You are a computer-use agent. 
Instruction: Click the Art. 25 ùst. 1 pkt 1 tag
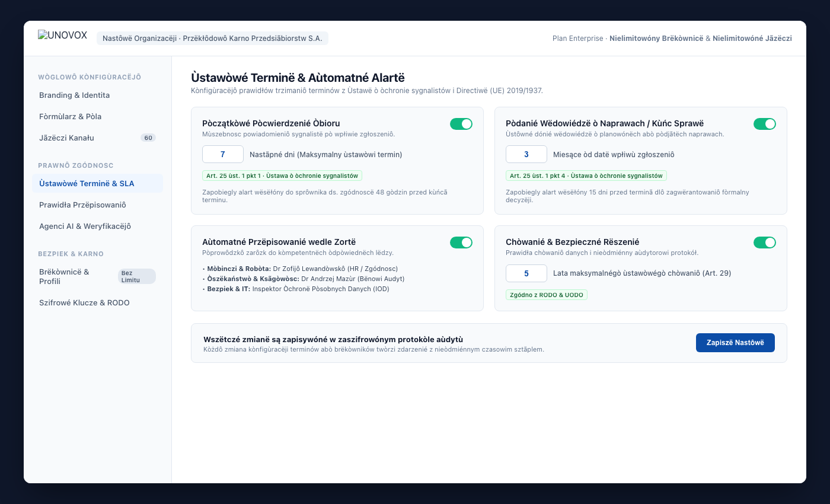coord(282,176)
